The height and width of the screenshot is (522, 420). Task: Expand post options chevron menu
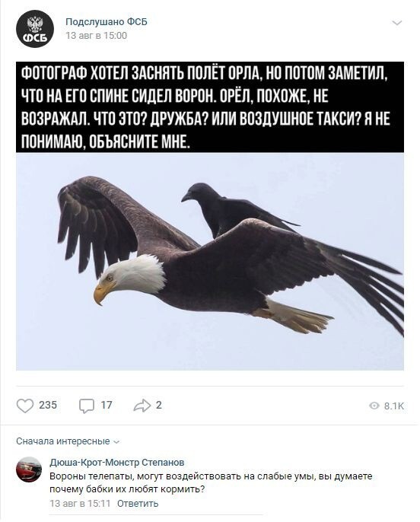click(397, 23)
